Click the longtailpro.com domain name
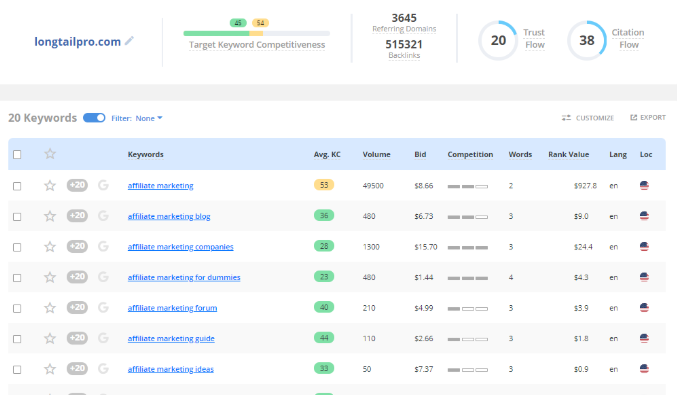This screenshot has height=395, width=677. coord(78,42)
